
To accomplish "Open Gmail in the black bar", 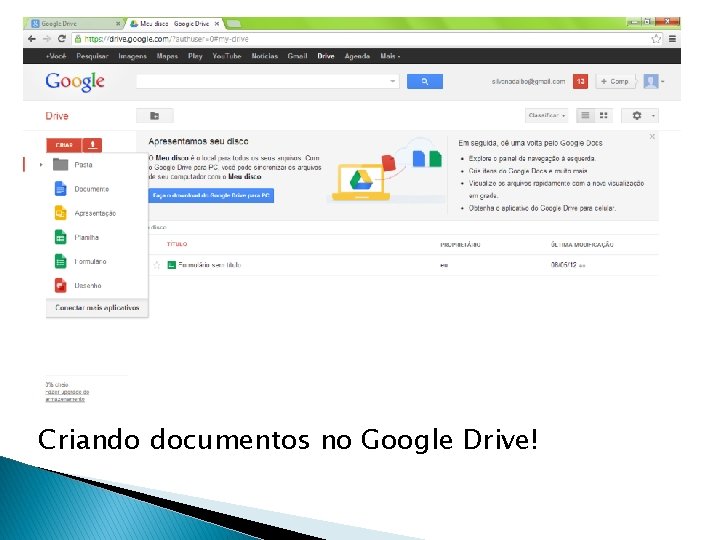I will click(297, 56).
